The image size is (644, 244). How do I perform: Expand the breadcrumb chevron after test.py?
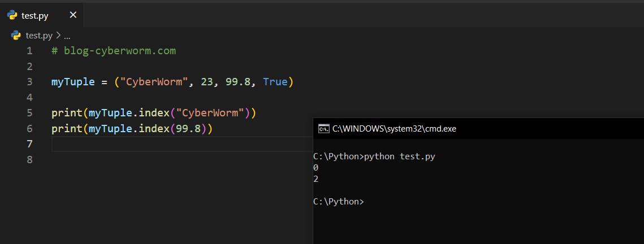pyautogui.click(x=58, y=35)
